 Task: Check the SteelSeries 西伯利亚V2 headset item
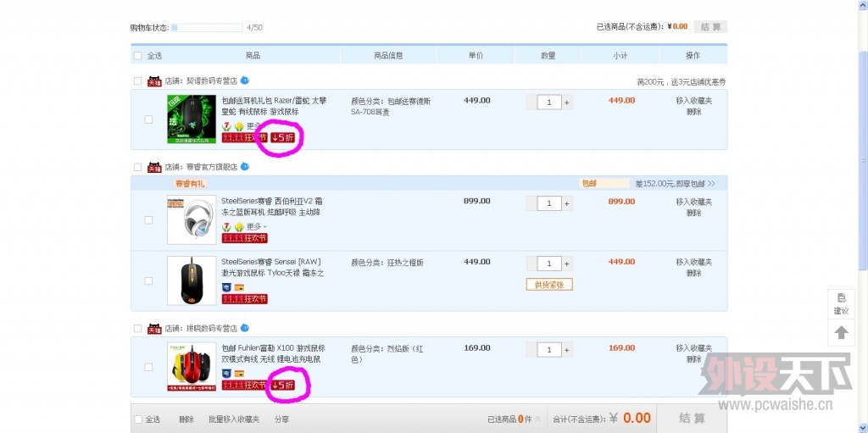point(148,219)
